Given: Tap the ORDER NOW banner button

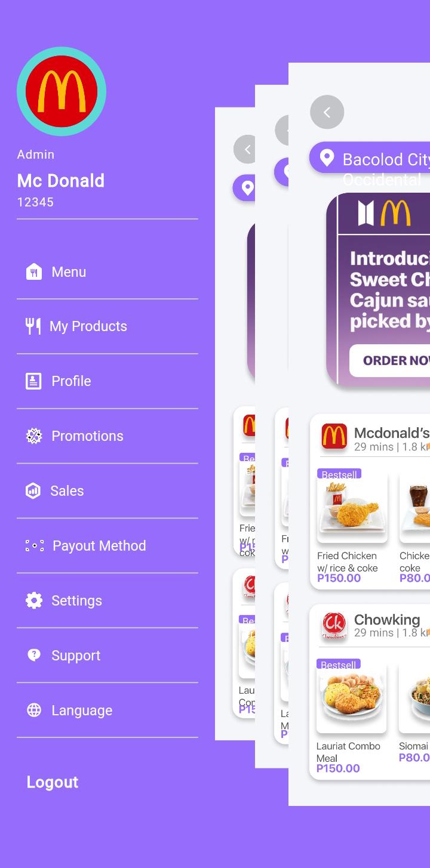Looking at the screenshot, I should [x=389, y=360].
